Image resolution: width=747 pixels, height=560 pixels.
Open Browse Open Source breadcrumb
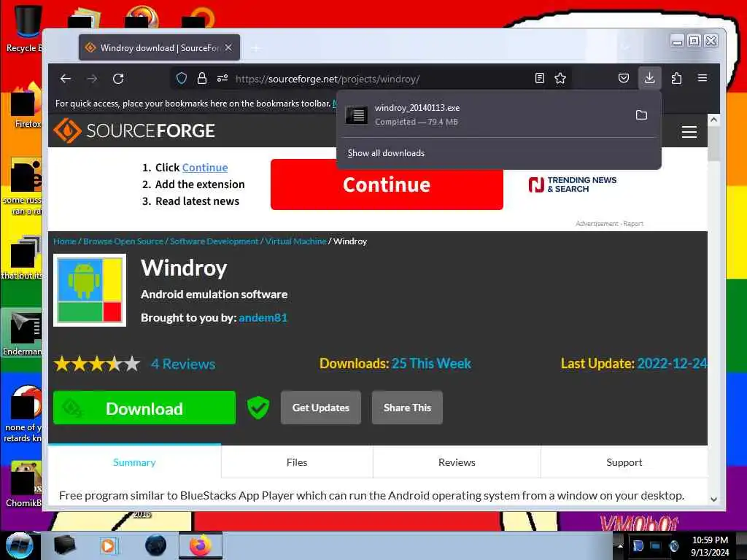click(x=123, y=241)
